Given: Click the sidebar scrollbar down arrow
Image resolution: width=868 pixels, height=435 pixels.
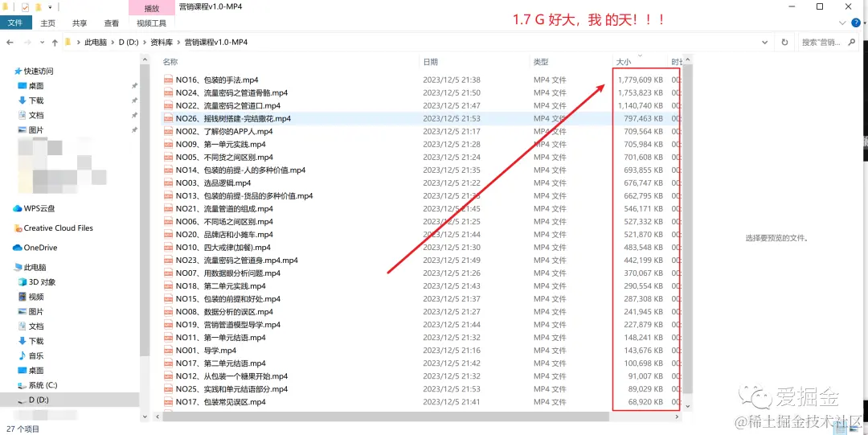Looking at the screenshot, I should click(145, 417).
